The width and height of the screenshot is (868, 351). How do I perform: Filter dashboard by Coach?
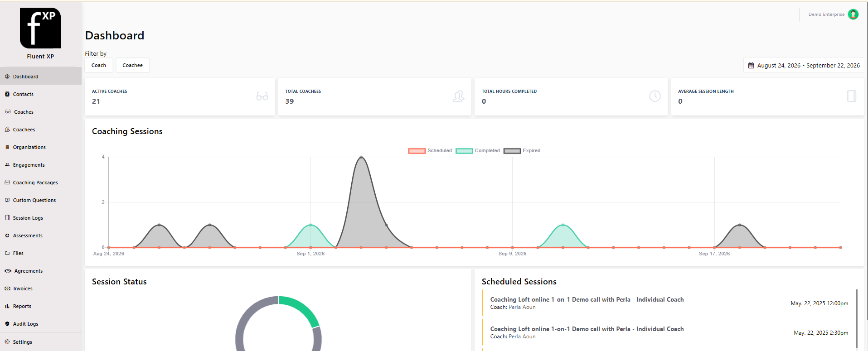99,65
